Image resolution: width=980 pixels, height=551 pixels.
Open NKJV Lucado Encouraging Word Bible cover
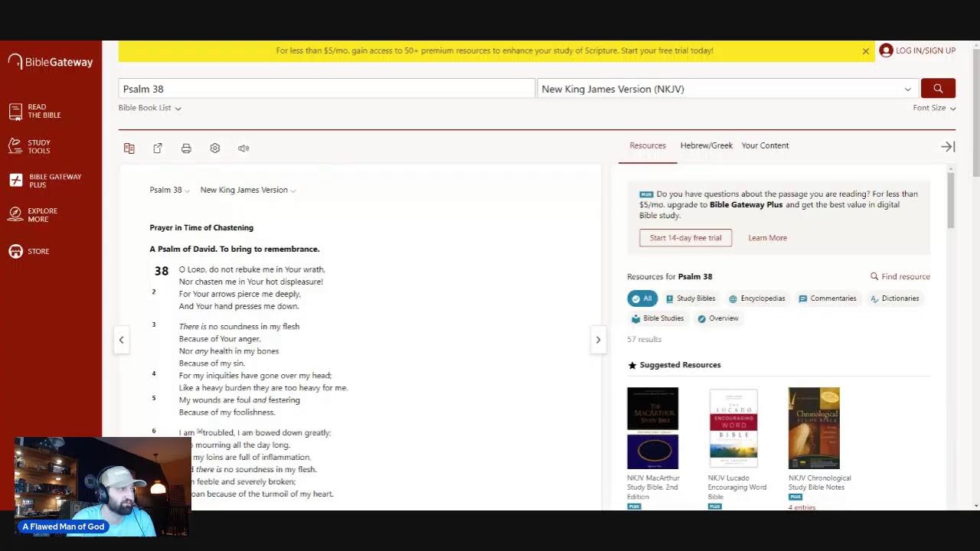pyautogui.click(x=733, y=428)
